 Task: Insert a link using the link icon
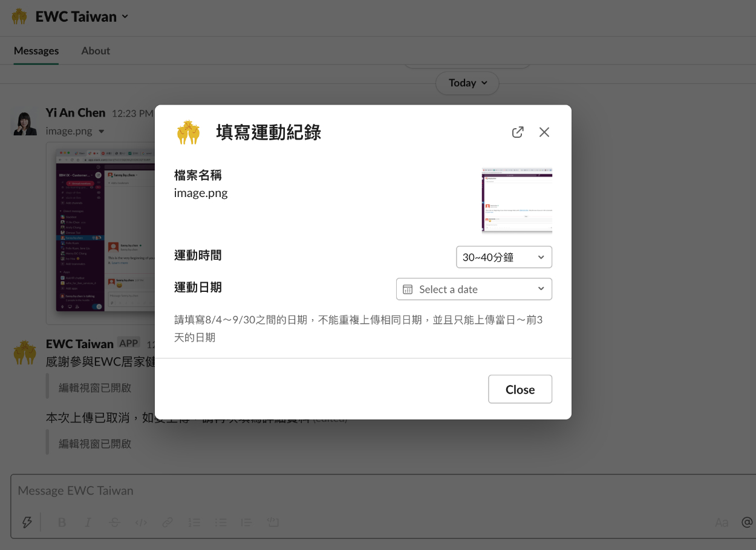[168, 522]
